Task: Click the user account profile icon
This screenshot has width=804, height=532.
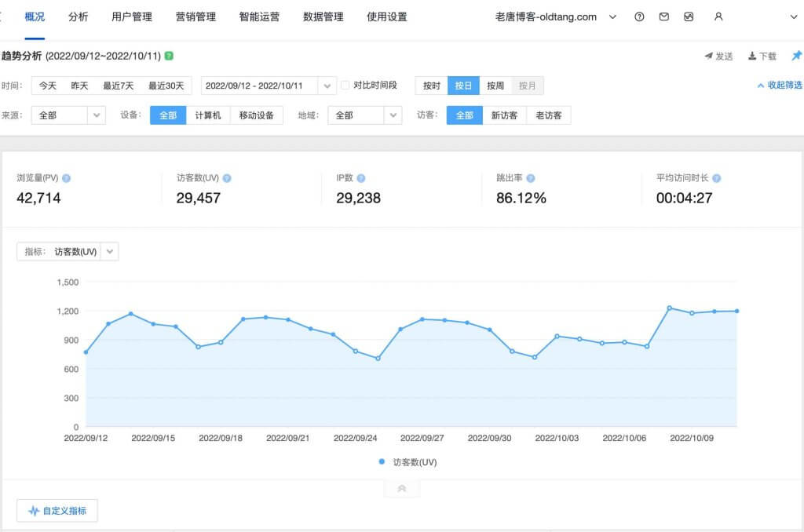Action: click(718, 16)
